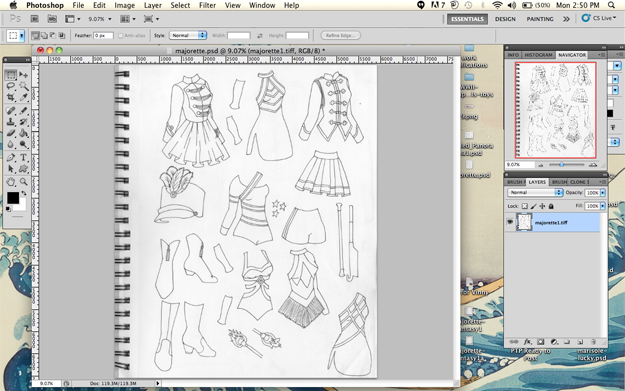Swap width and height values icon
The image size is (625, 391).
pyautogui.click(x=260, y=35)
